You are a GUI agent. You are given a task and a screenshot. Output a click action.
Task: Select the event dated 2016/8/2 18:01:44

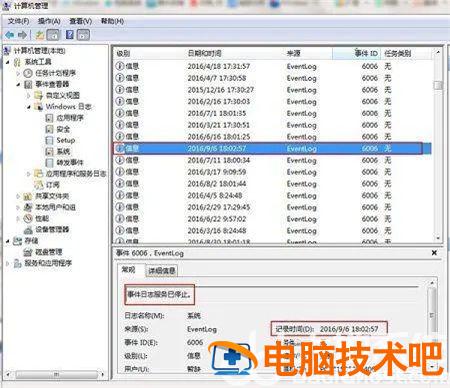coord(273,184)
